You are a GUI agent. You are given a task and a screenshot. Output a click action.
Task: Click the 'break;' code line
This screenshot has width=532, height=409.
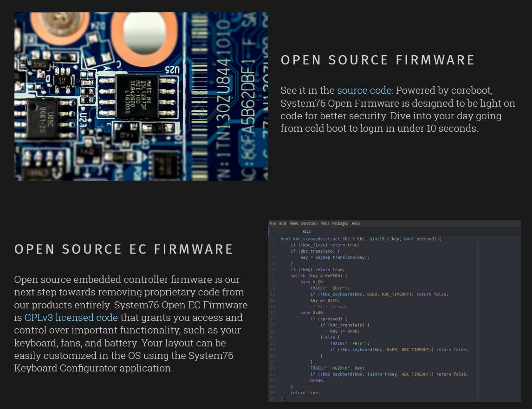(318, 380)
